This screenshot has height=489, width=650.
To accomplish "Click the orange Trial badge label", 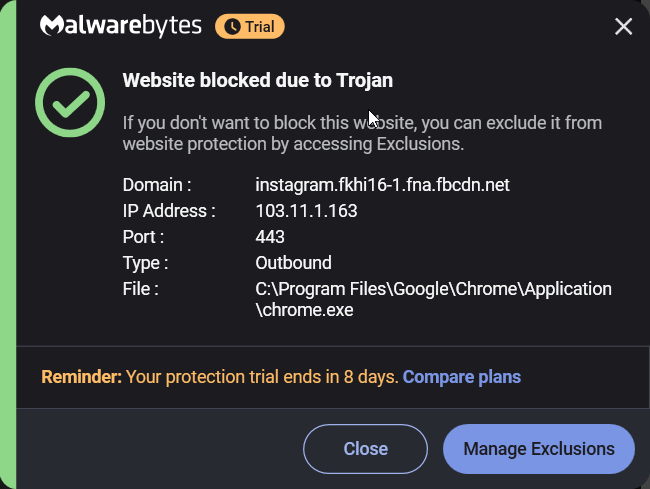I will pos(250,27).
